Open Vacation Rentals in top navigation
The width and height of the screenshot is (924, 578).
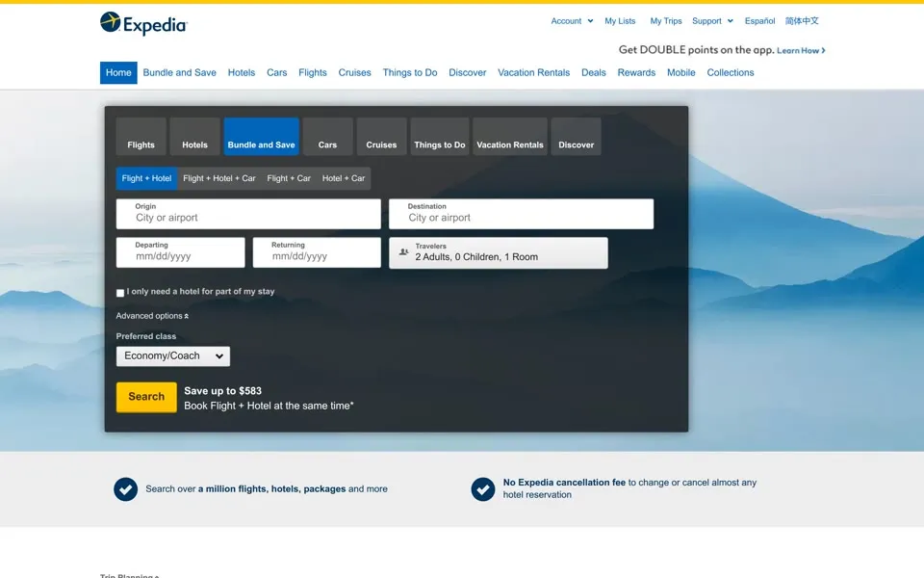tap(534, 72)
